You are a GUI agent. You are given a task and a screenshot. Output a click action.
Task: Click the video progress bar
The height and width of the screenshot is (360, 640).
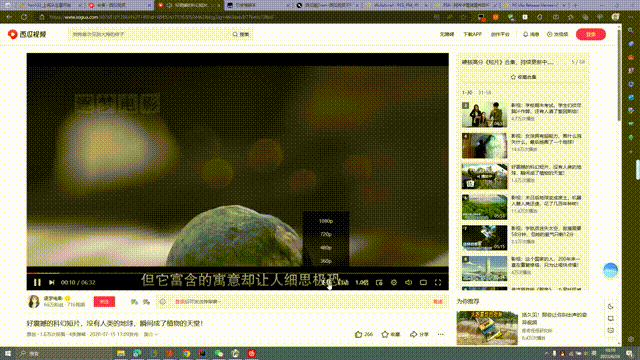pyautogui.click(x=238, y=273)
